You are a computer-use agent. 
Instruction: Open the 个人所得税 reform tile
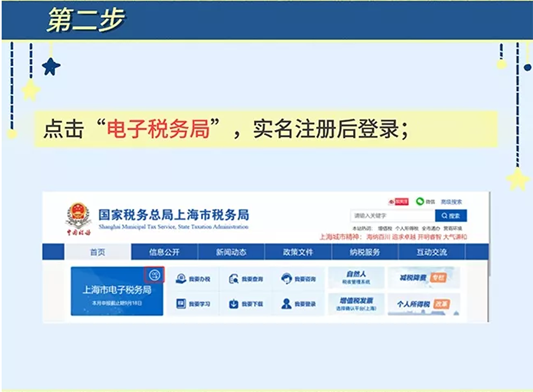(x=424, y=304)
